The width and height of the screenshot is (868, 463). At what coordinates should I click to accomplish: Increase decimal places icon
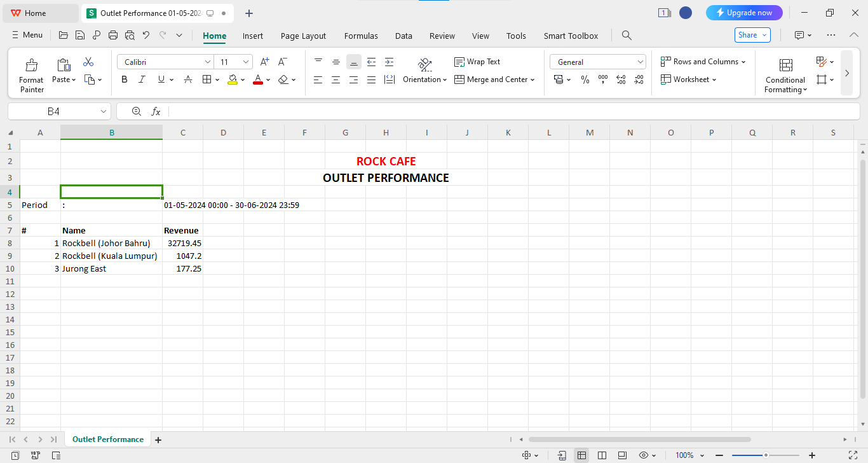[x=621, y=79]
